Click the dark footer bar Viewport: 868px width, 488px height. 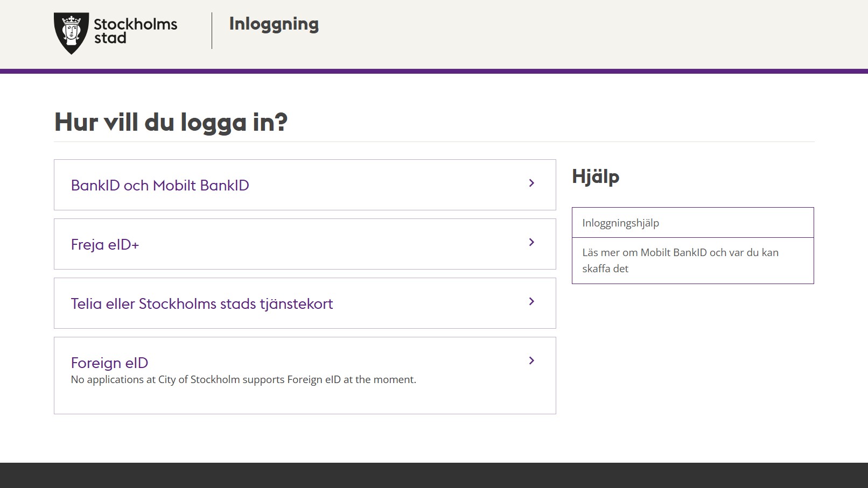click(x=434, y=475)
